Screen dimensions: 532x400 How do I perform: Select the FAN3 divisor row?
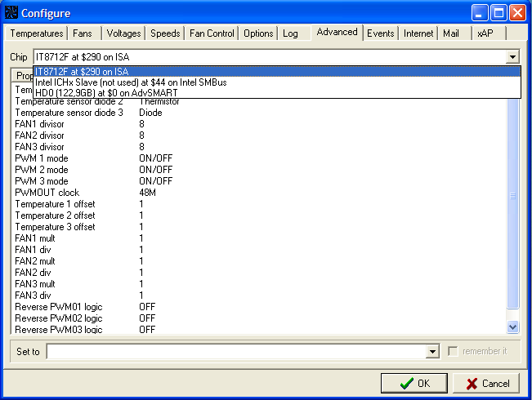(260, 147)
